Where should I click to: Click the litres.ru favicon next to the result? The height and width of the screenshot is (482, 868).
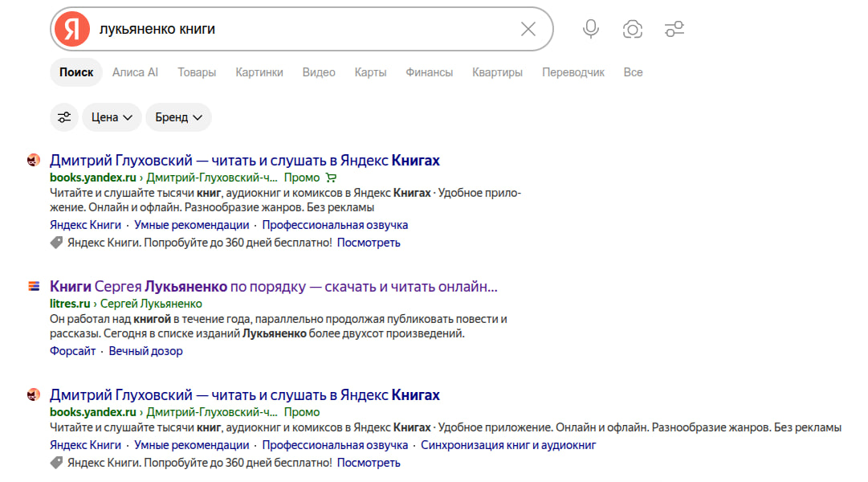click(34, 287)
